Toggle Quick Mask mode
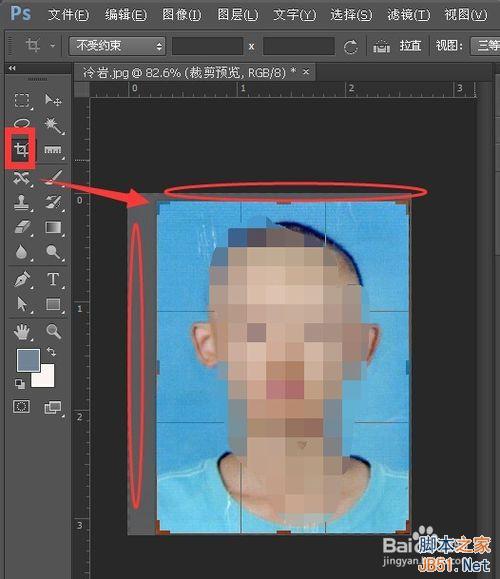Image resolution: width=500 pixels, height=579 pixels. 21,407
